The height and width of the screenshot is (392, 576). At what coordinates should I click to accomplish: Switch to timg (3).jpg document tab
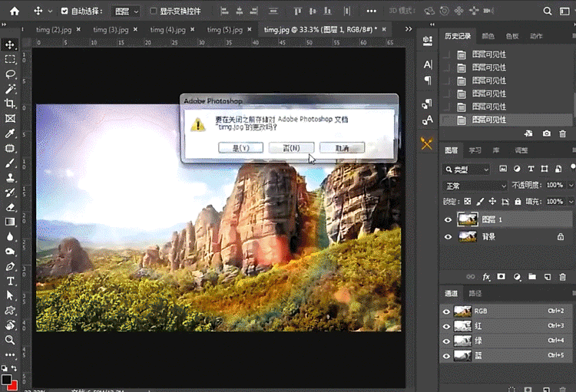[x=111, y=30]
